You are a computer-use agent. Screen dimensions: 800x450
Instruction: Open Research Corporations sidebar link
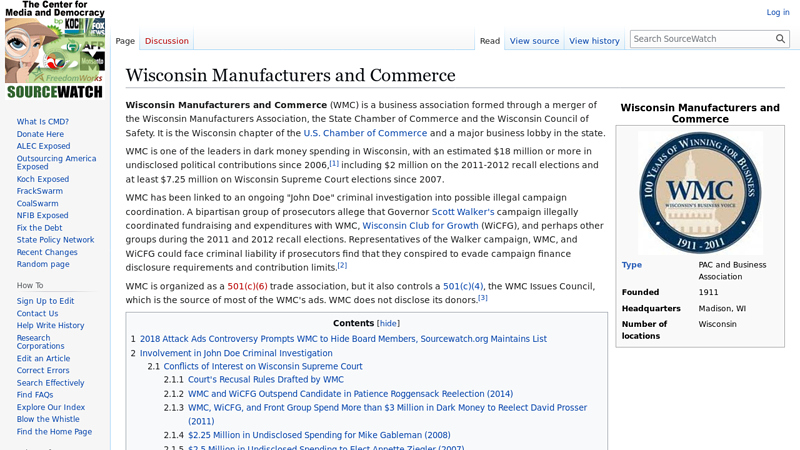coord(40,342)
